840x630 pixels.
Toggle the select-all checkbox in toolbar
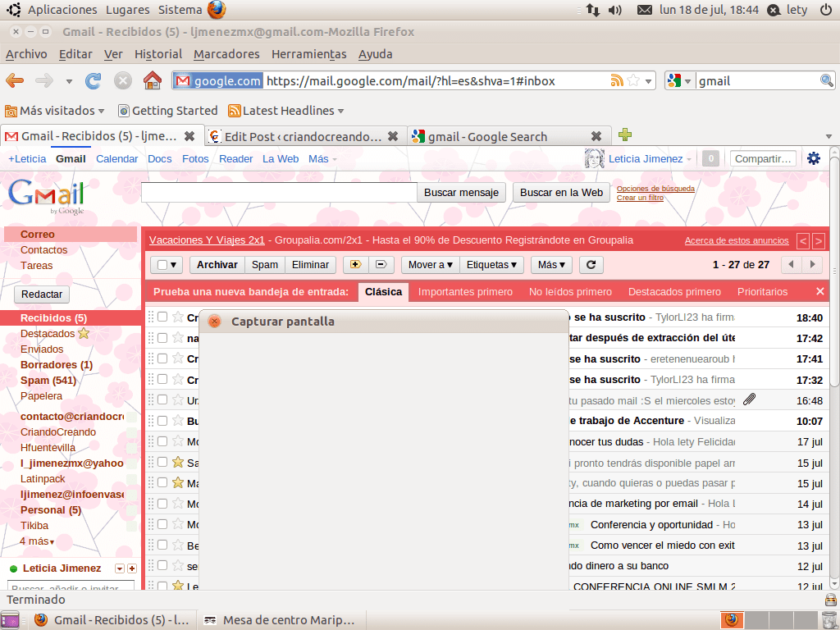pyautogui.click(x=163, y=265)
